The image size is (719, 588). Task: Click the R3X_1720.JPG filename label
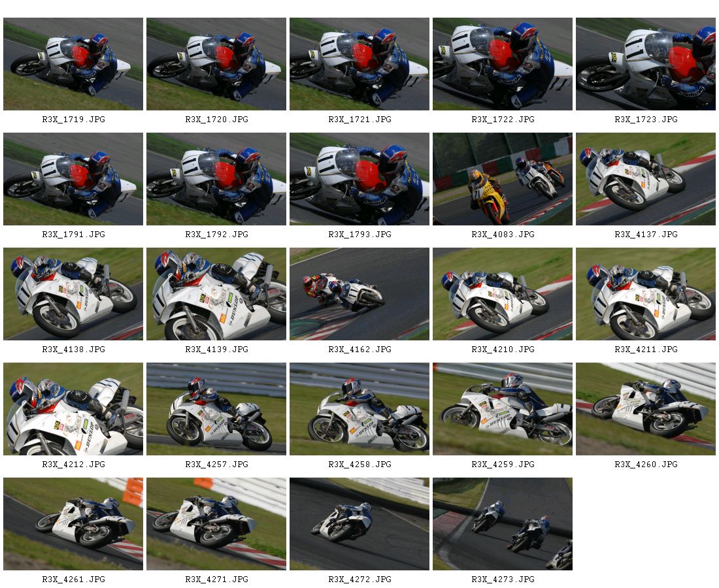click(217, 120)
